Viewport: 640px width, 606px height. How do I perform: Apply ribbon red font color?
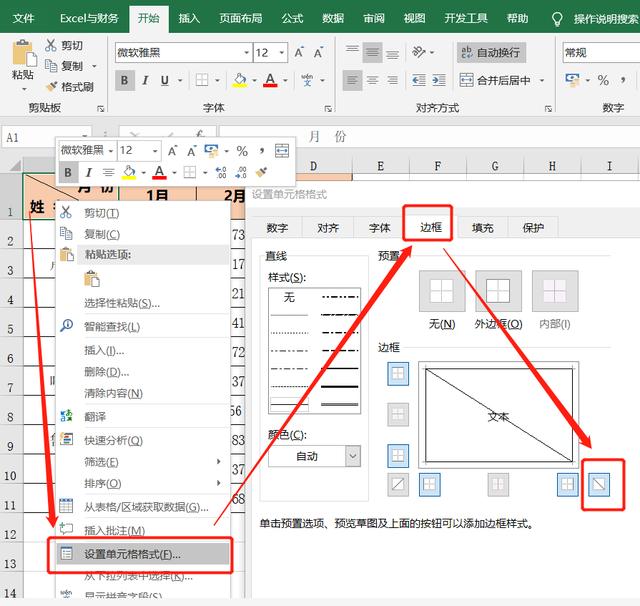[x=270, y=80]
